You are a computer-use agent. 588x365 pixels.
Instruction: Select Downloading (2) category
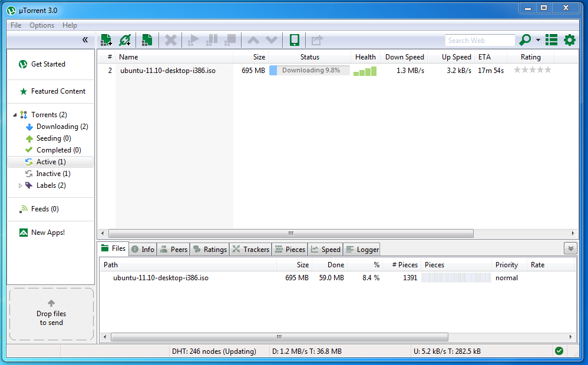62,127
